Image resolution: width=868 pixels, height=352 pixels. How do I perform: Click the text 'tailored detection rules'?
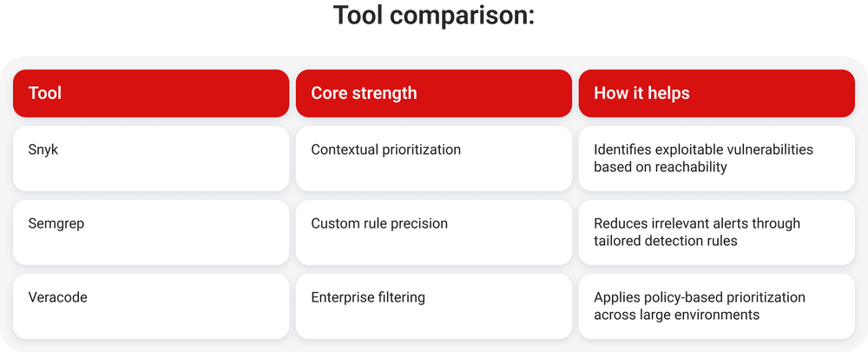point(666,241)
